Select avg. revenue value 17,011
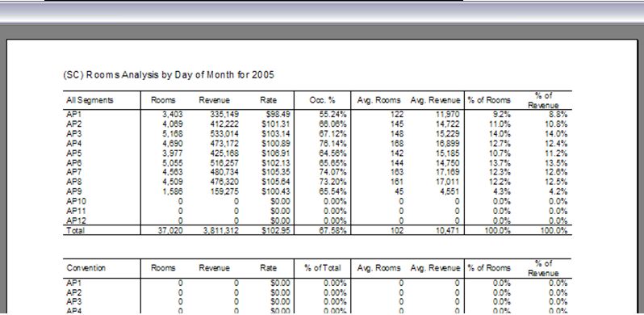 click(x=447, y=182)
